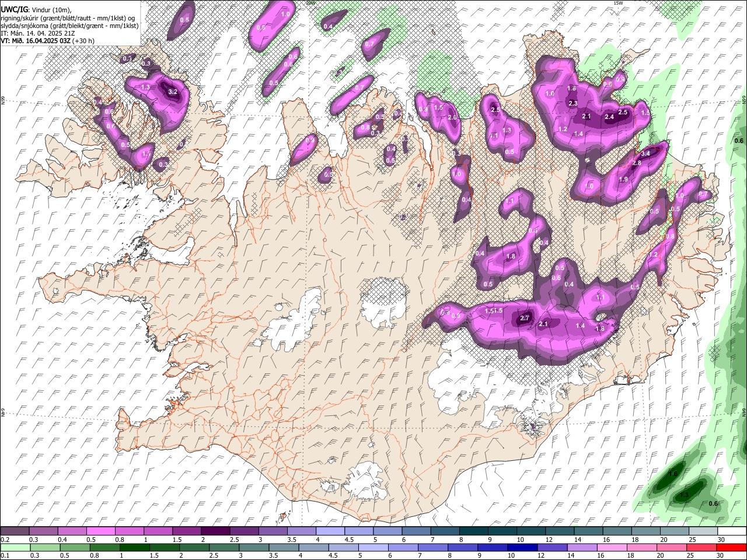Click lower legend swatch labeled 5
This screenshot has height=560, width=747.
(373, 548)
